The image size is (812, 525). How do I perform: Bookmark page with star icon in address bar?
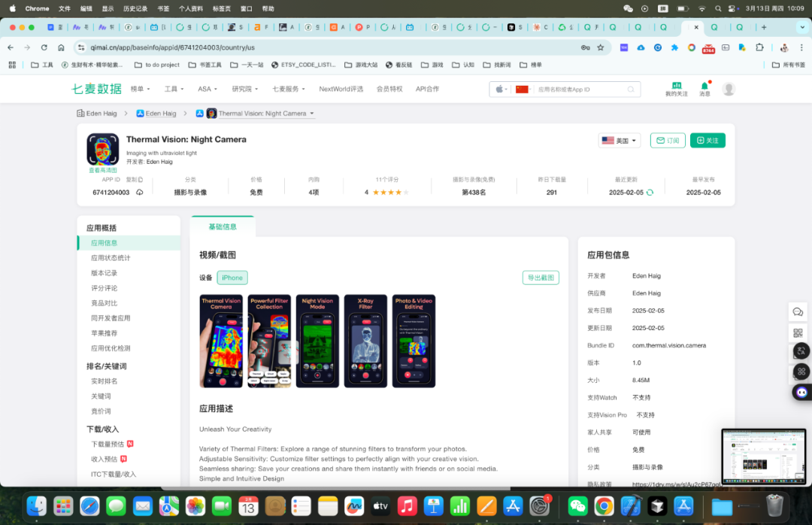pyautogui.click(x=600, y=47)
